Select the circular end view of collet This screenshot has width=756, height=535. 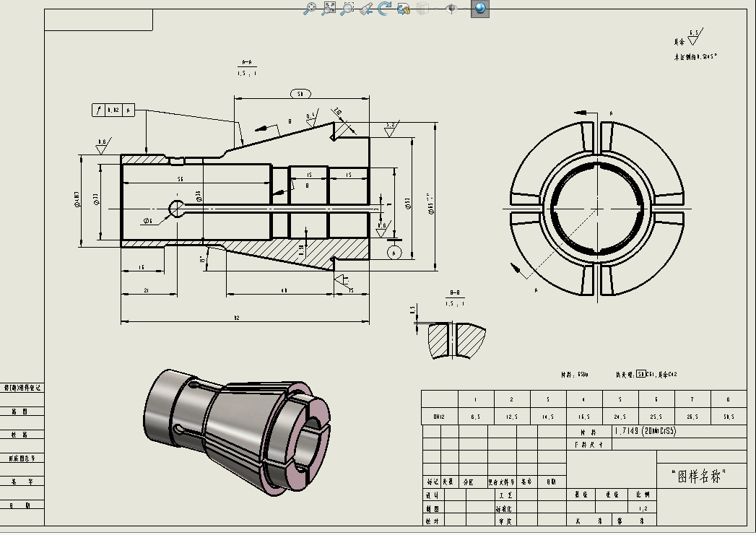pos(597,209)
